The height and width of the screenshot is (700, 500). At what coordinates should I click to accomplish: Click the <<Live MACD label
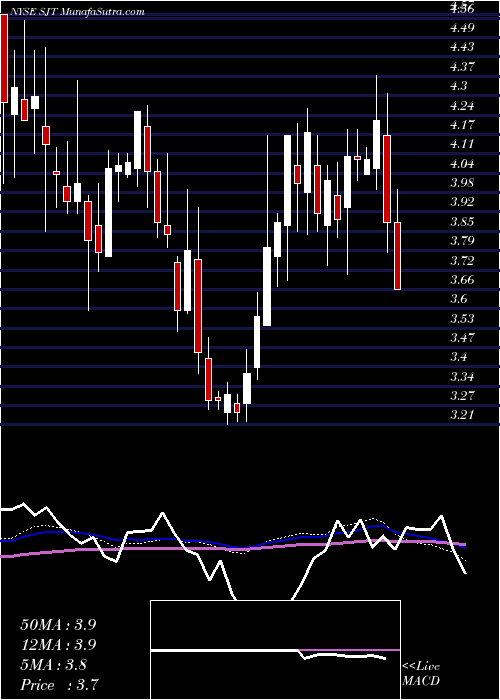click(x=421, y=674)
